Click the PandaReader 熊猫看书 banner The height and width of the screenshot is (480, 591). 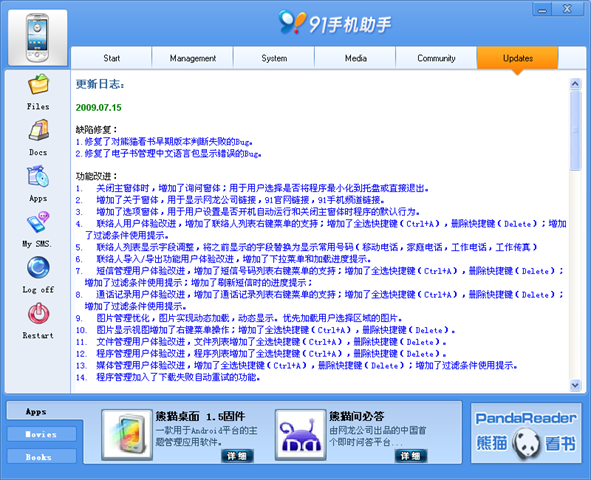[526, 433]
